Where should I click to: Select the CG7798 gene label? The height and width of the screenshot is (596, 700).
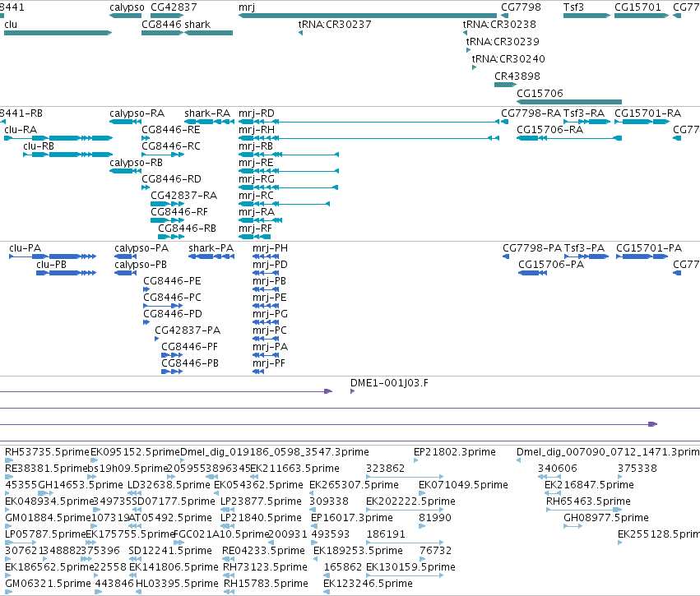(x=521, y=7)
